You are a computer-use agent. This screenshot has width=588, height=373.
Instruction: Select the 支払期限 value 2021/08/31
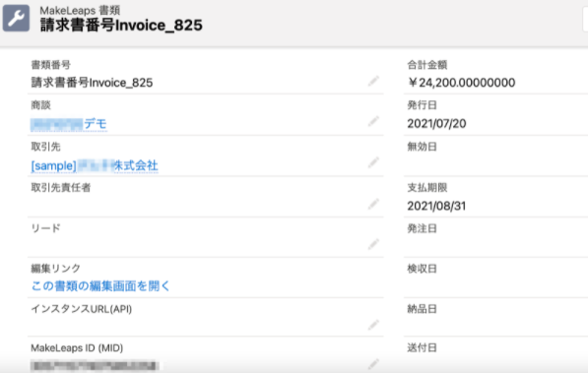(436, 206)
